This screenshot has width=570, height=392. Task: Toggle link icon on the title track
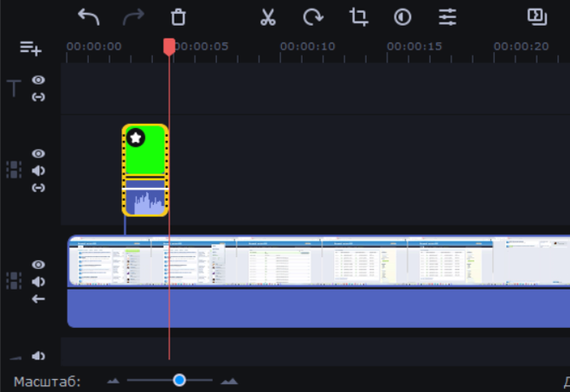click(x=38, y=97)
